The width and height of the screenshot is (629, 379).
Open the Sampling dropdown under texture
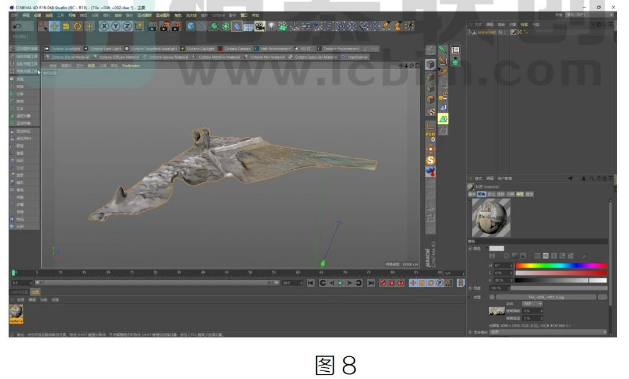click(x=532, y=304)
